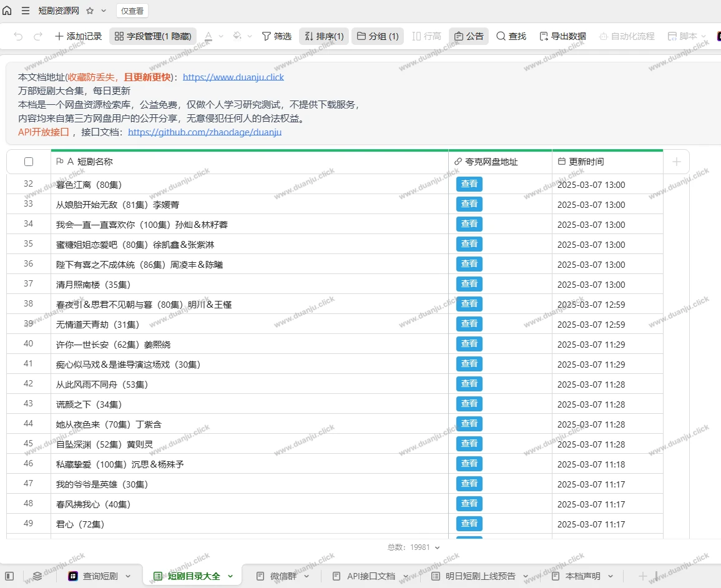
Task: Tick the select-all checkbox in table header
Action: [x=29, y=162]
